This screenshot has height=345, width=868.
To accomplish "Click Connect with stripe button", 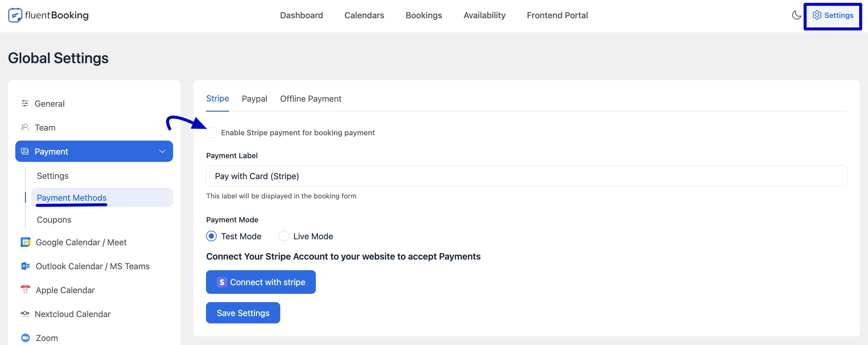I will coord(261,282).
